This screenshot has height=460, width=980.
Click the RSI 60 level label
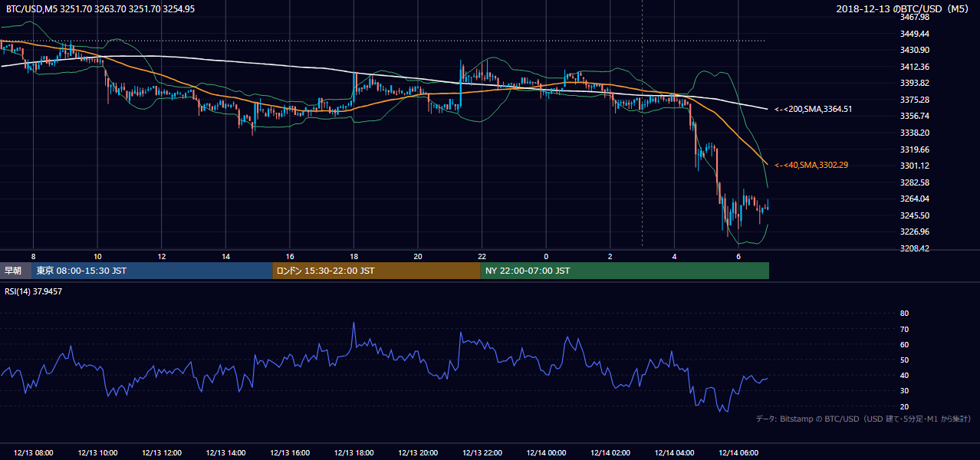[904, 344]
